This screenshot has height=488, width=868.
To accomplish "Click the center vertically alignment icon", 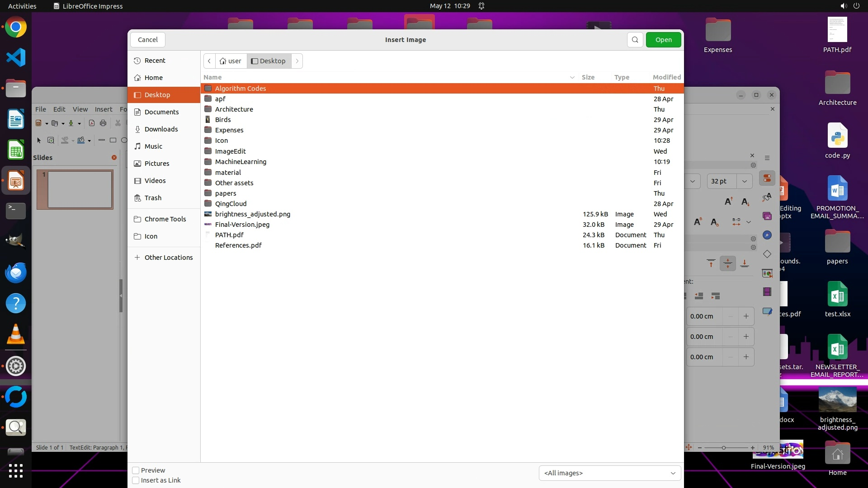I will point(727,263).
